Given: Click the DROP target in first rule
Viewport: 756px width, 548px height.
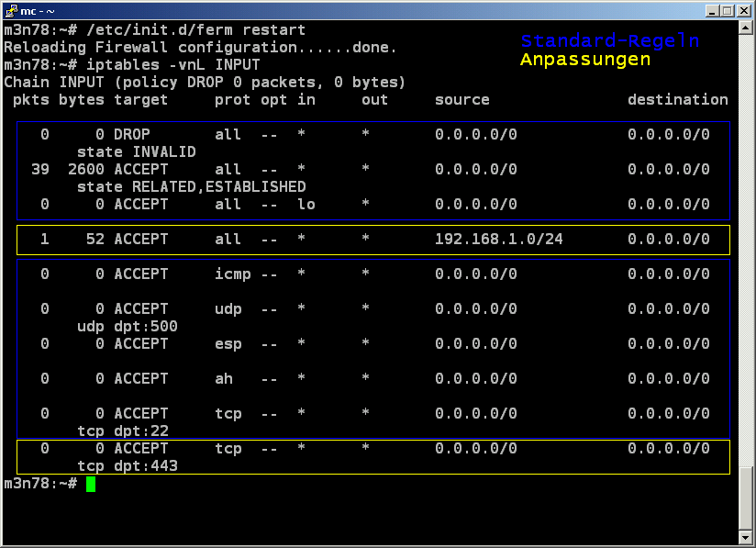Looking at the screenshot, I should (132, 135).
